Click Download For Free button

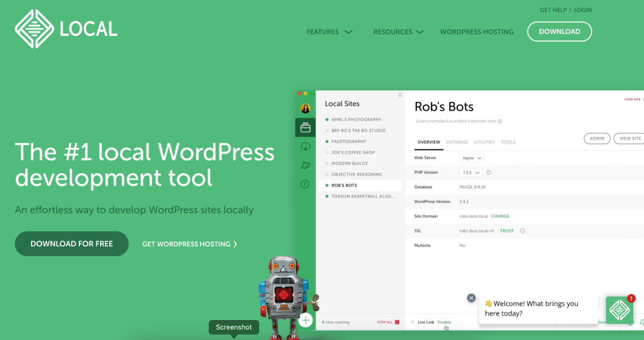72,244
